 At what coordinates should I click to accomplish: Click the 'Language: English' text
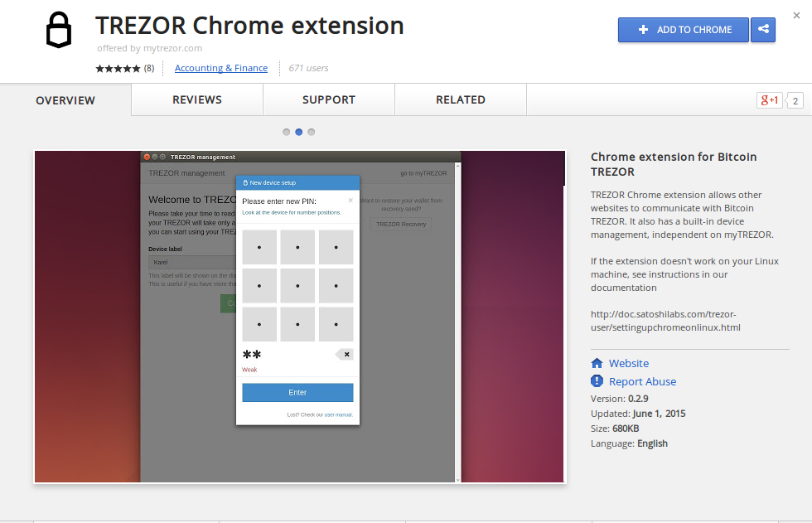629,443
